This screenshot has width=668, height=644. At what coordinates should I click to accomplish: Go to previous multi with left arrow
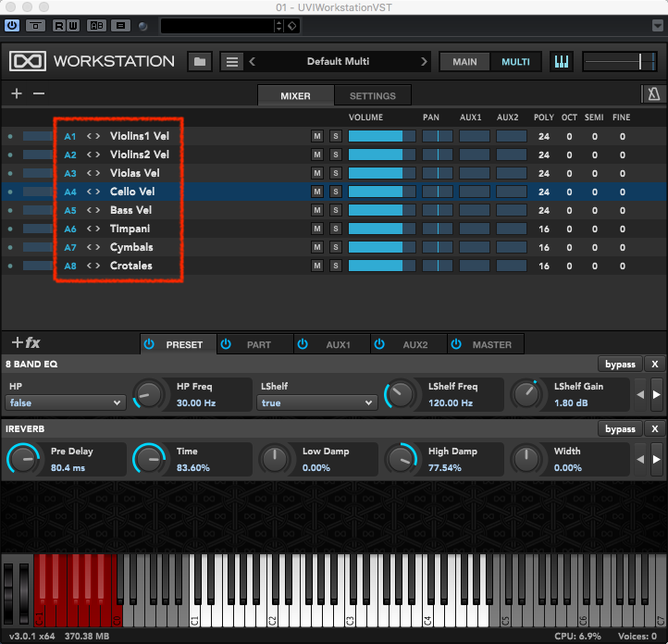pyautogui.click(x=253, y=62)
